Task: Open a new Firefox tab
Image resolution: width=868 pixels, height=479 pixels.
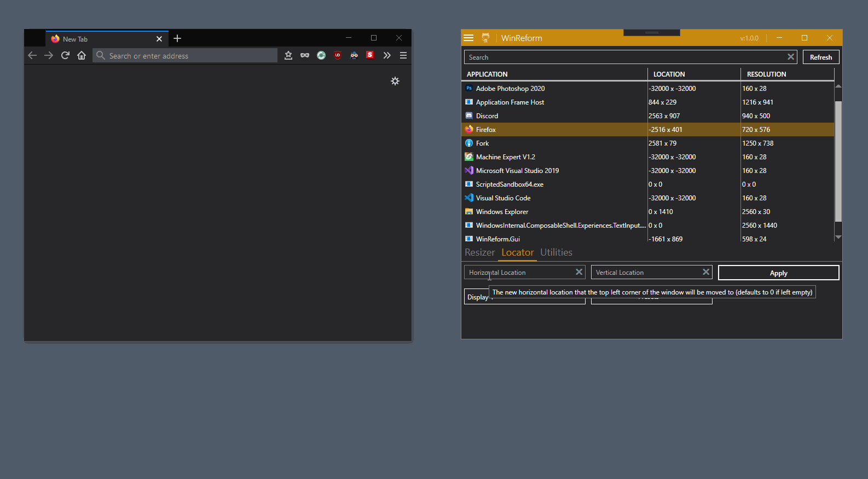Action: pyautogui.click(x=177, y=38)
